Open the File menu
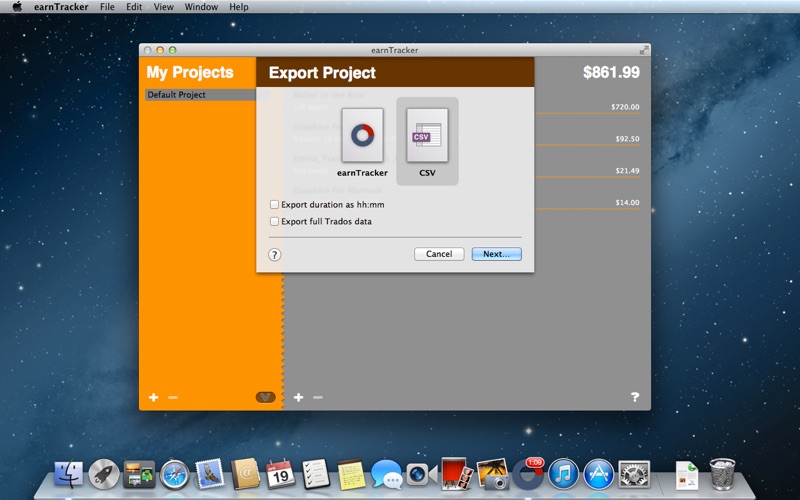800x500 pixels. (x=107, y=7)
